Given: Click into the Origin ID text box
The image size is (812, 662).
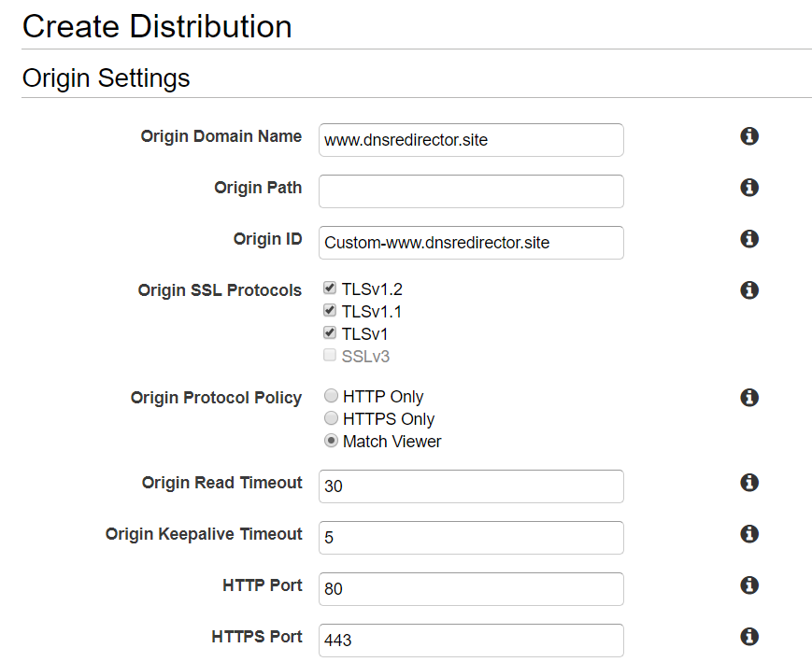Looking at the screenshot, I should [x=471, y=243].
